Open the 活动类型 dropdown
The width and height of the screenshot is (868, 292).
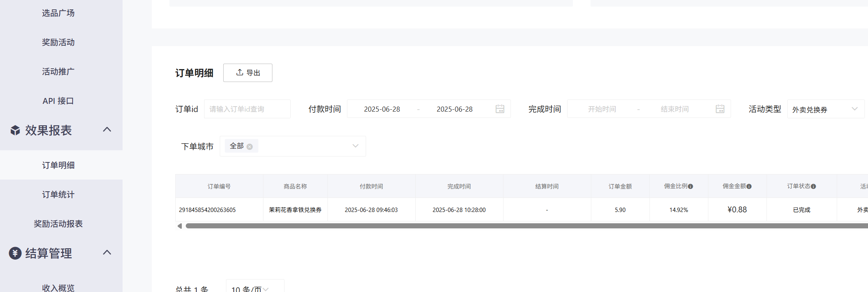pos(826,109)
